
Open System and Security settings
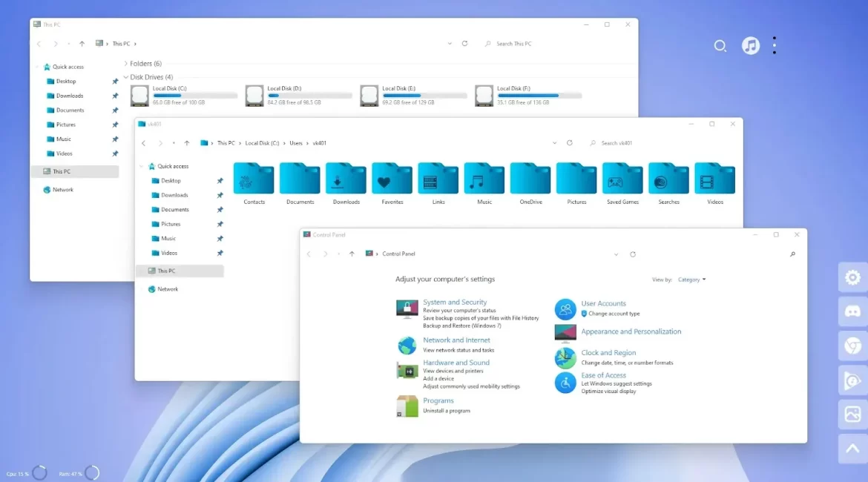(455, 302)
